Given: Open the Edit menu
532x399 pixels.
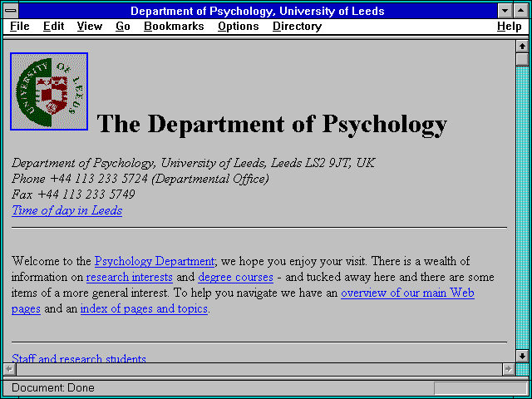Looking at the screenshot, I should point(53,27).
